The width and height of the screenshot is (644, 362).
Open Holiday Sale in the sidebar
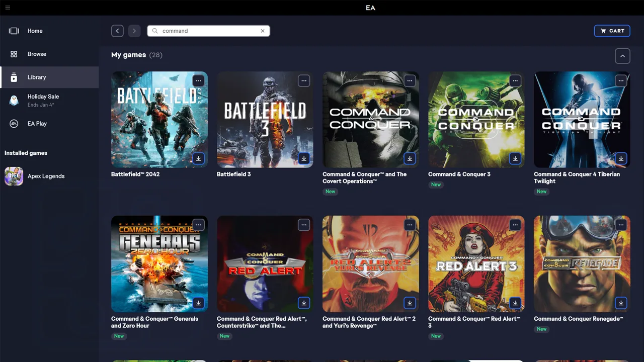point(49,100)
